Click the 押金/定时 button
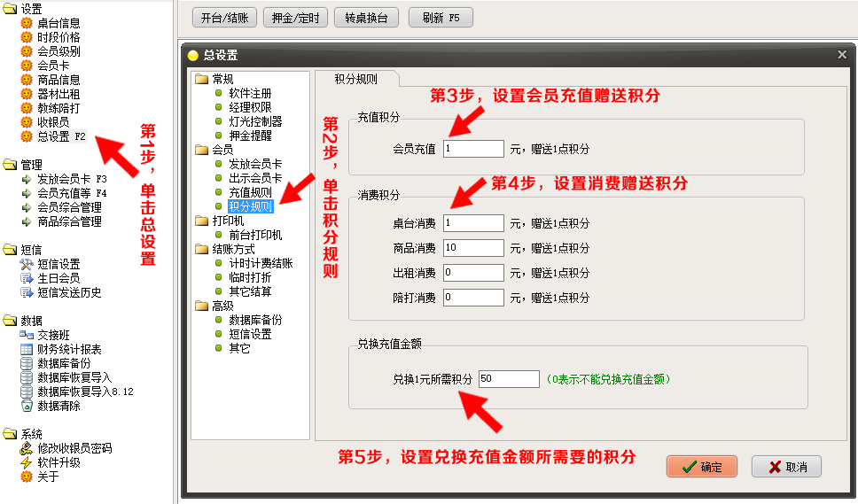The image size is (858, 504). point(295,18)
